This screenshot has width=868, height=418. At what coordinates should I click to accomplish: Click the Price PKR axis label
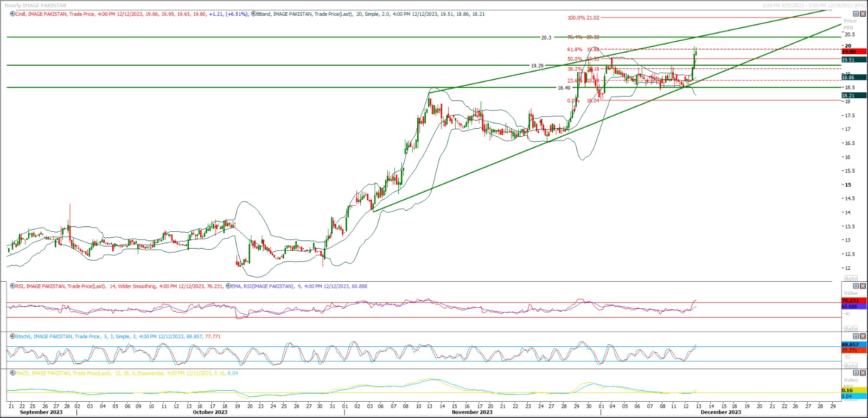(850, 24)
